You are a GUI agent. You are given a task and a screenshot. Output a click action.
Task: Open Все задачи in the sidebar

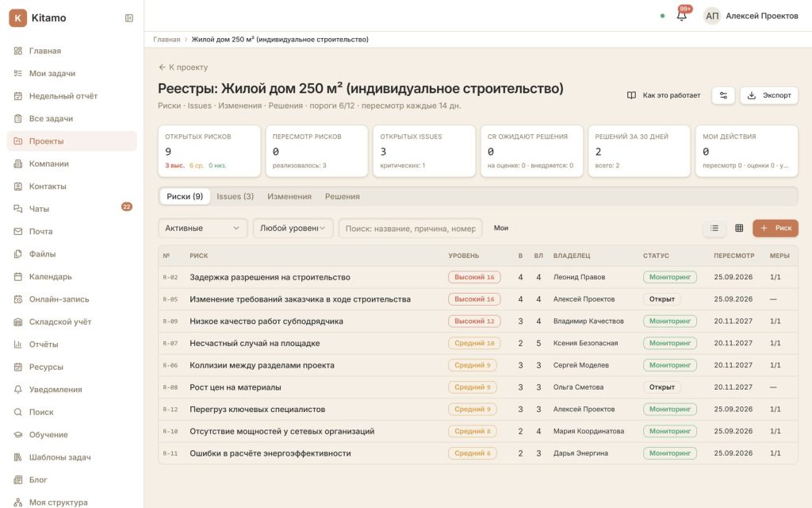tap(71, 119)
